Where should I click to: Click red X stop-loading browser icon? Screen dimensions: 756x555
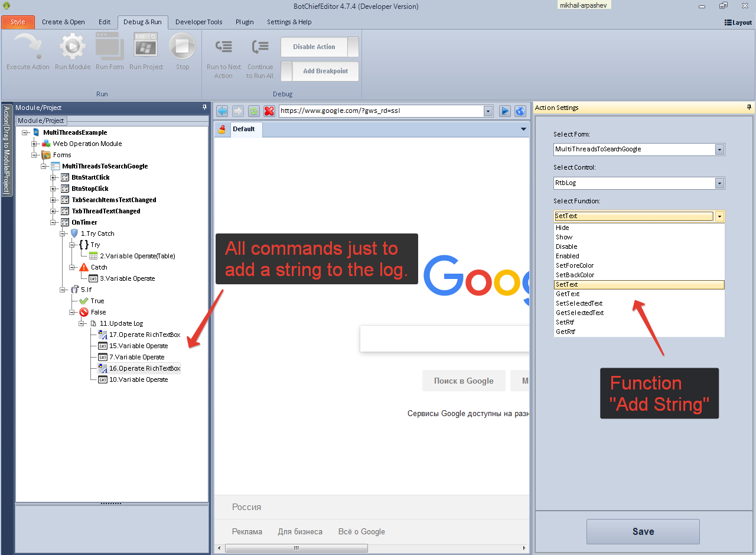[269, 111]
